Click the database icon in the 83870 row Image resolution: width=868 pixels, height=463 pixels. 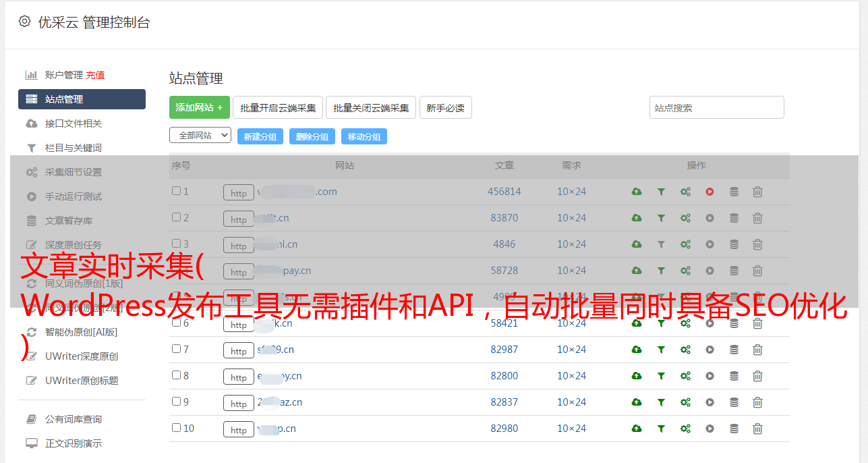pos(734,218)
